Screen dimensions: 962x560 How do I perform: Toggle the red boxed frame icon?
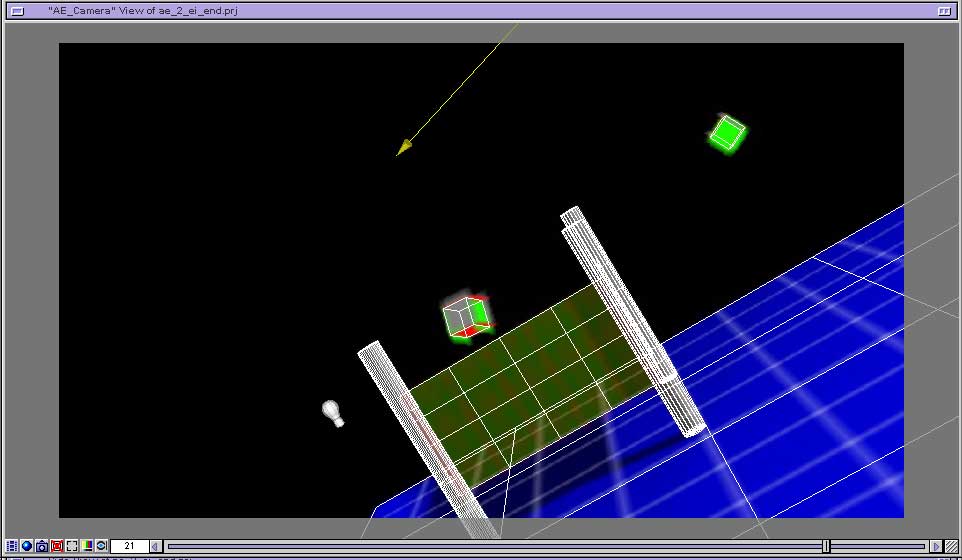point(57,546)
